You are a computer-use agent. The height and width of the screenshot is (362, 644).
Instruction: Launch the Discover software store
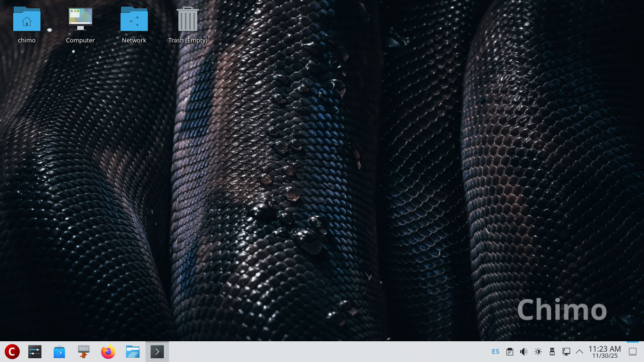pos(59,352)
